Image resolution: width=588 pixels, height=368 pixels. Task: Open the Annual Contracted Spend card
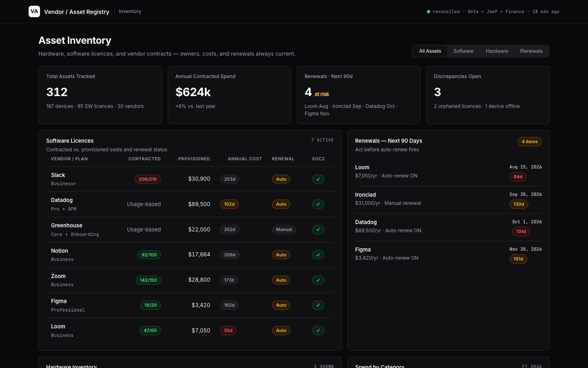point(229,95)
